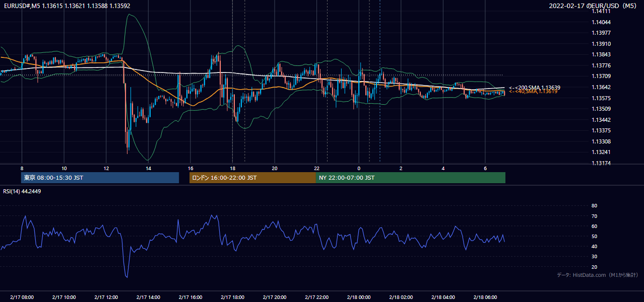Click hour label 14 under price chart

(148, 168)
